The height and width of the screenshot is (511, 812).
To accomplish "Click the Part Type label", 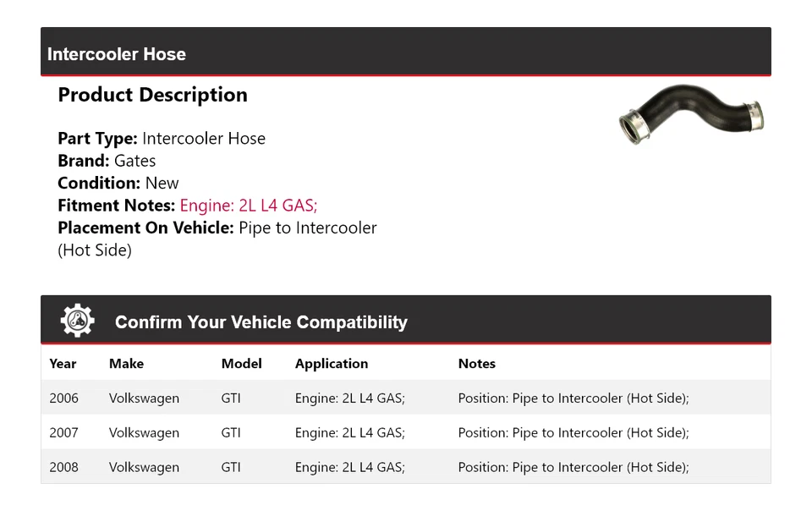I will [x=97, y=139].
